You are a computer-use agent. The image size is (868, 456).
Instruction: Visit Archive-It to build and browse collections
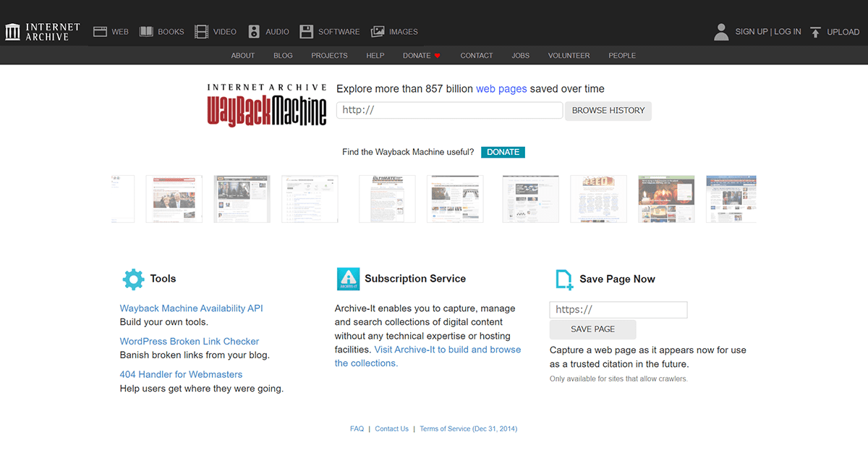tap(427, 357)
